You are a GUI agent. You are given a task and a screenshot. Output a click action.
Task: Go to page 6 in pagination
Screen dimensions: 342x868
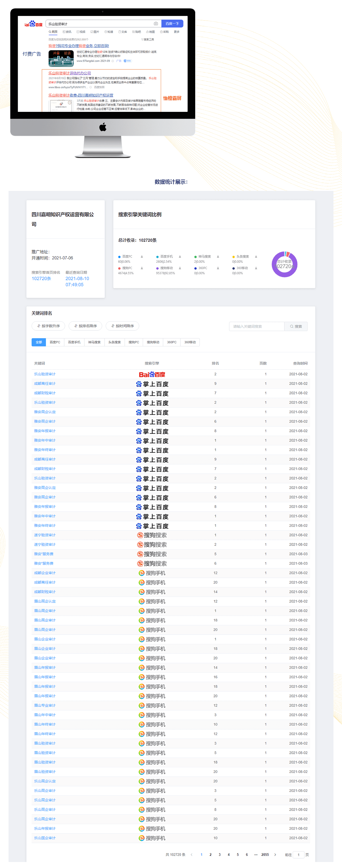point(247,855)
